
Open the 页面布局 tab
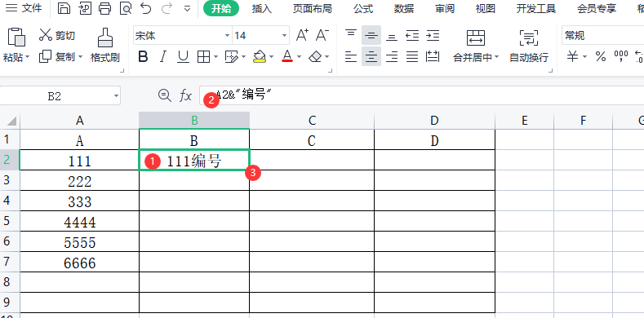click(x=312, y=9)
